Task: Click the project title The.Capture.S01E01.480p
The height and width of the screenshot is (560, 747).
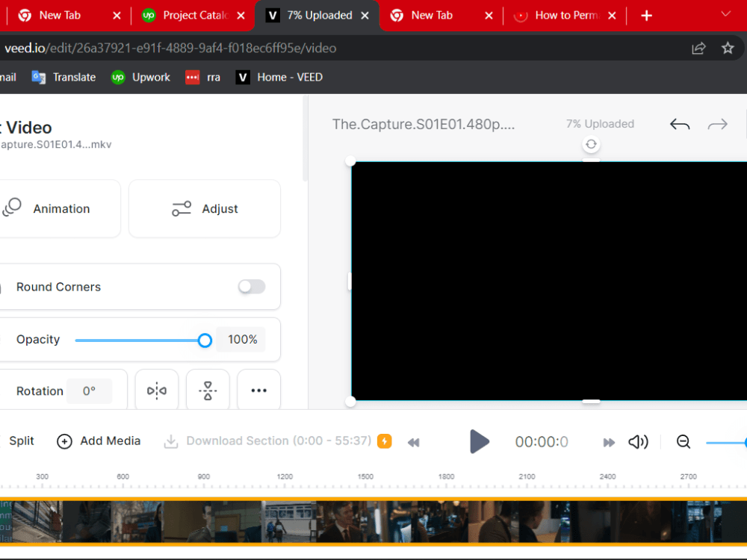Action: (423, 124)
